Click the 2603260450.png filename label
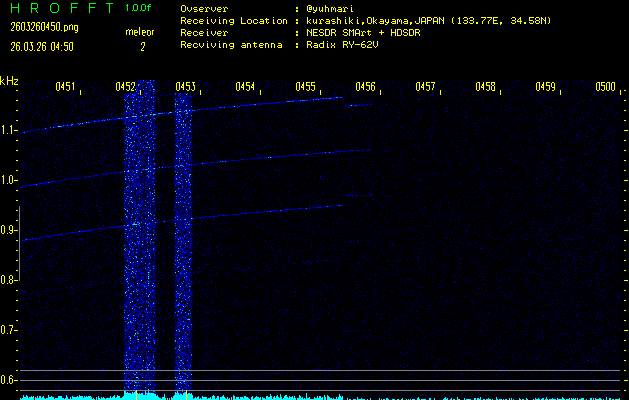The width and height of the screenshot is (629, 400). coord(37,27)
